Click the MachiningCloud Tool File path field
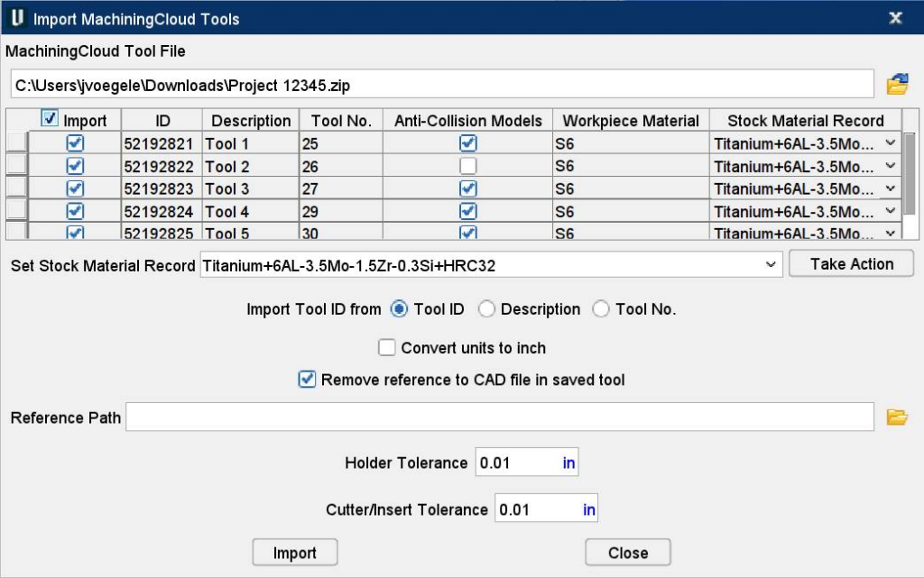924x578 pixels. point(442,85)
